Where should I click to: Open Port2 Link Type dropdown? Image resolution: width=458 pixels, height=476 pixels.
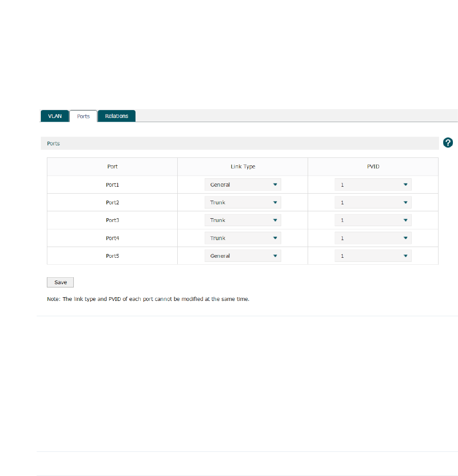243,202
